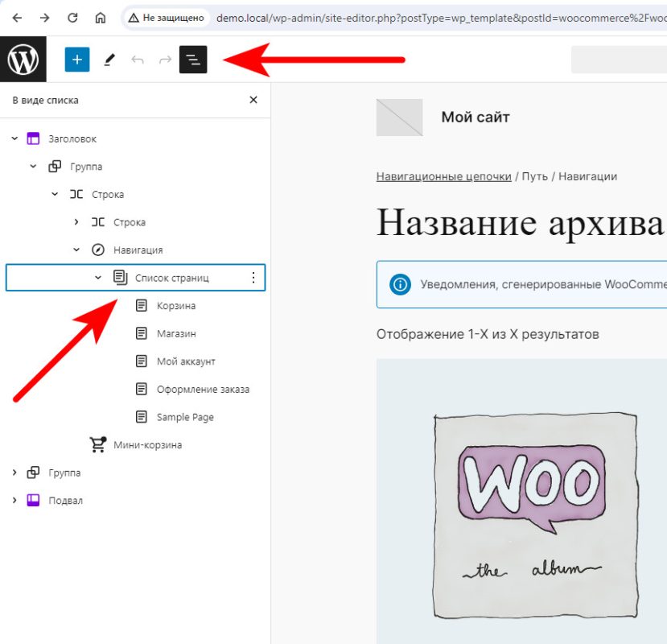Screen dimensions: 667x644
Task: Select the 'Sample Page' list item
Action: [185, 417]
